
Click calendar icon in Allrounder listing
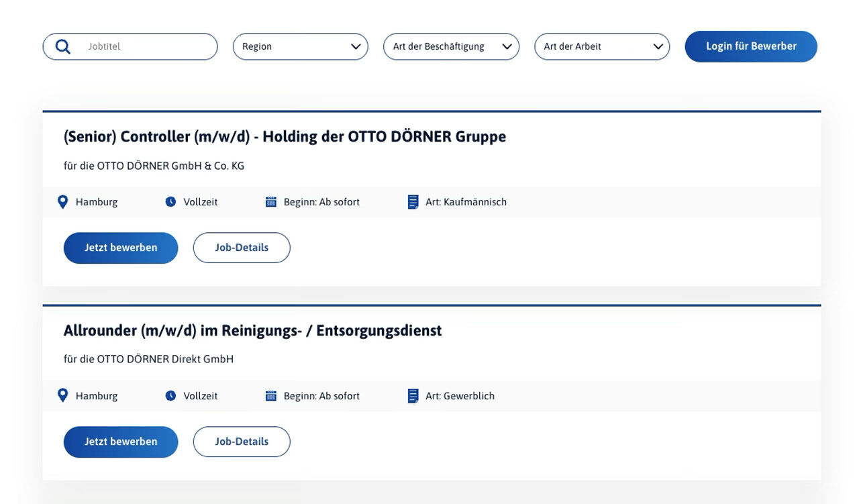[271, 396]
